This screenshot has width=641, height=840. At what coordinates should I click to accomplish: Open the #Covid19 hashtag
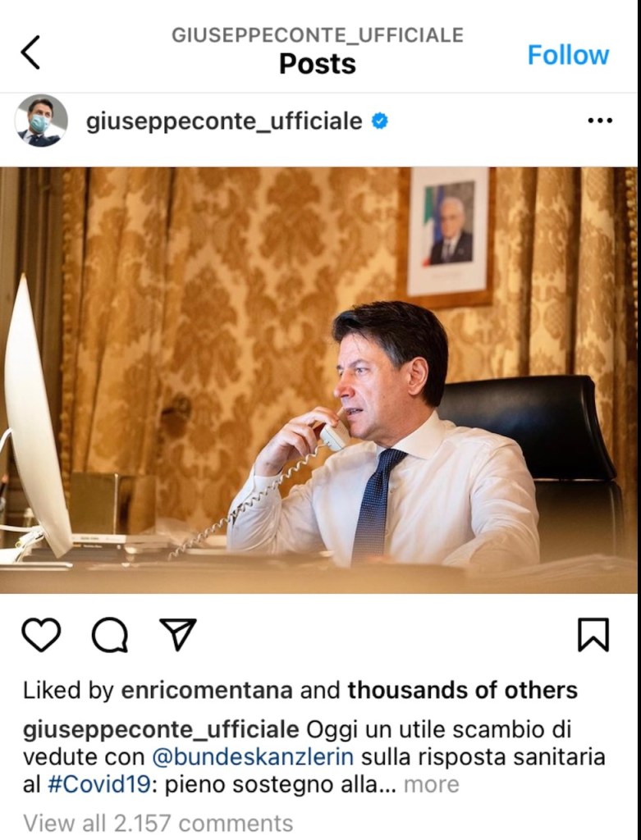click(98, 785)
